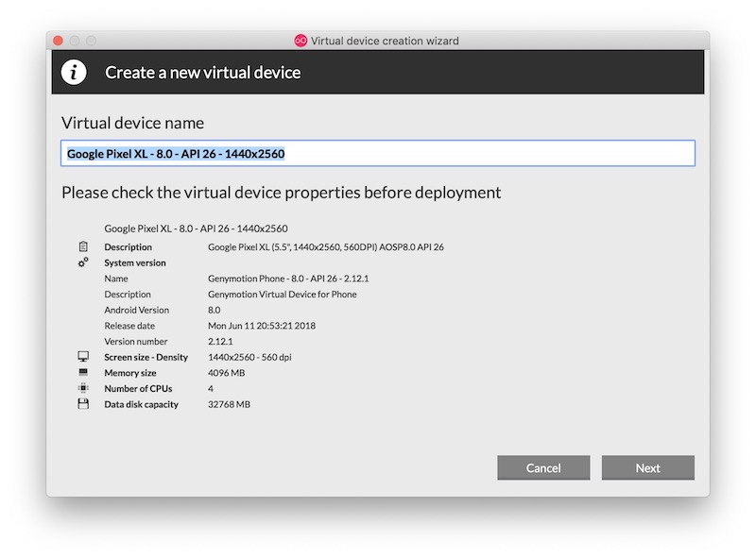Click the 'Android Version' label
The image size is (756, 558).
137,310
